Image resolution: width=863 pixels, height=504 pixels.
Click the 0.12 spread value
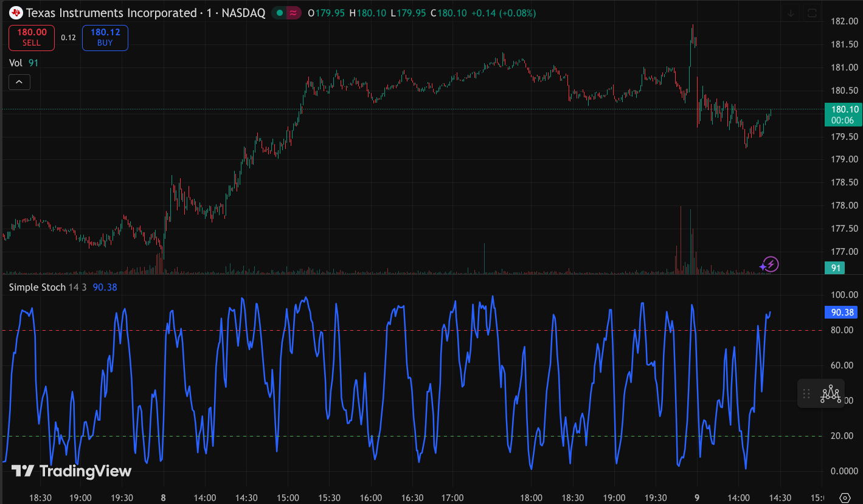(x=68, y=38)
